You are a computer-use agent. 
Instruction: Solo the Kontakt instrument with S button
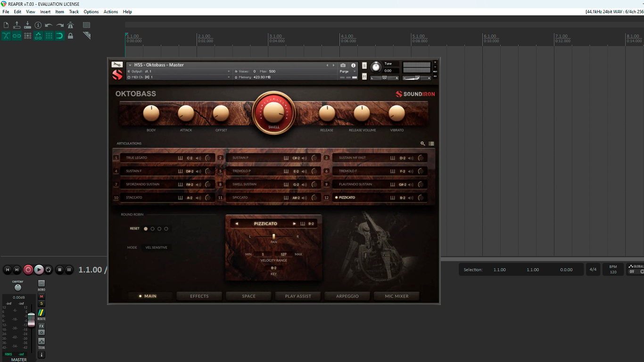click(x=364, y=66)
